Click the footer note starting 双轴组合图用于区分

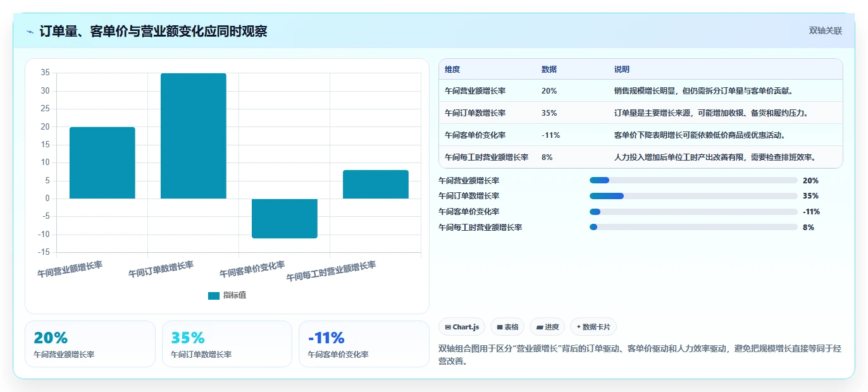(640, 355)
